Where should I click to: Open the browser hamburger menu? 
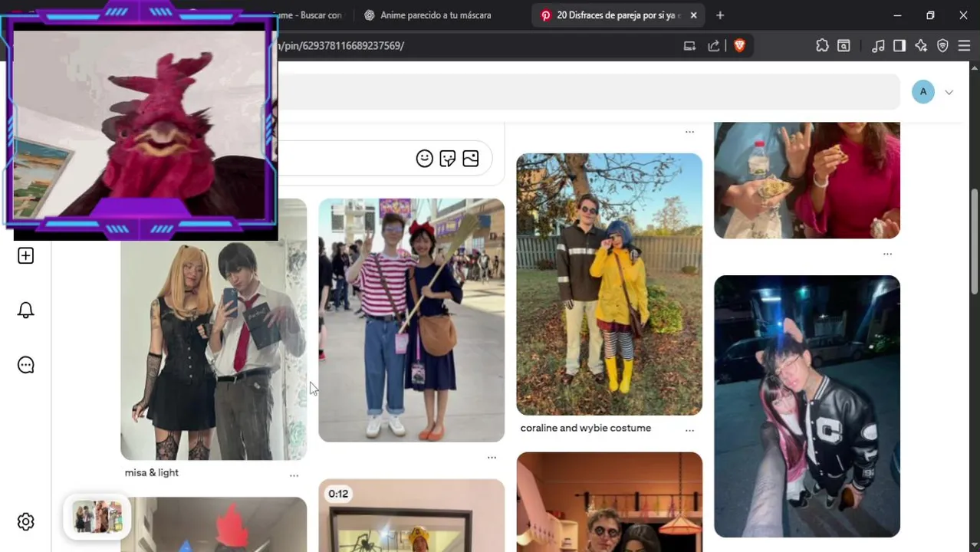964,46
